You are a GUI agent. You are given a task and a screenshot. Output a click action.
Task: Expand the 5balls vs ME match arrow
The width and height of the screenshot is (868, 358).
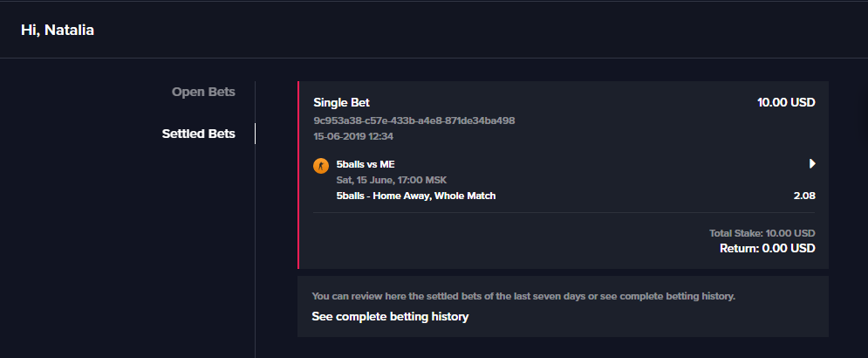tap(812, 163)
